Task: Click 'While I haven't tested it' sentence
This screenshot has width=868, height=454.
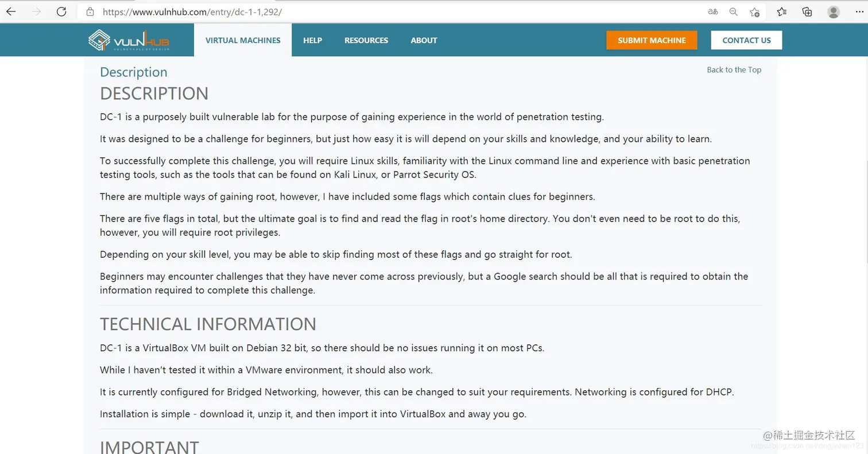Action: 266,370
